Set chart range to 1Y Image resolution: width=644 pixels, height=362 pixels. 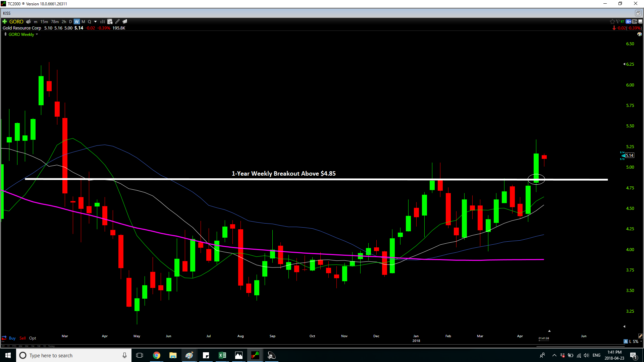tap(8, 346)
